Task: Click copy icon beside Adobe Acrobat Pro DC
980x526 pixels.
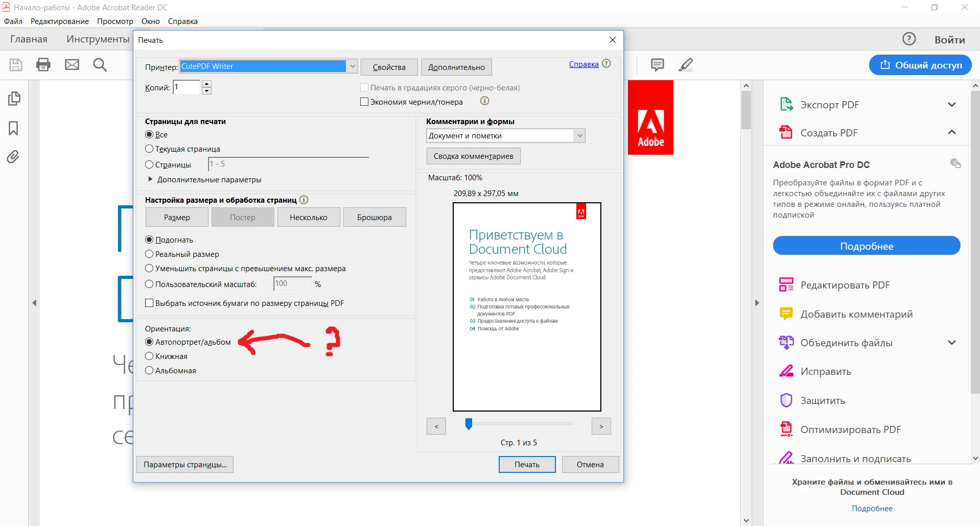Action: point(955,163)
